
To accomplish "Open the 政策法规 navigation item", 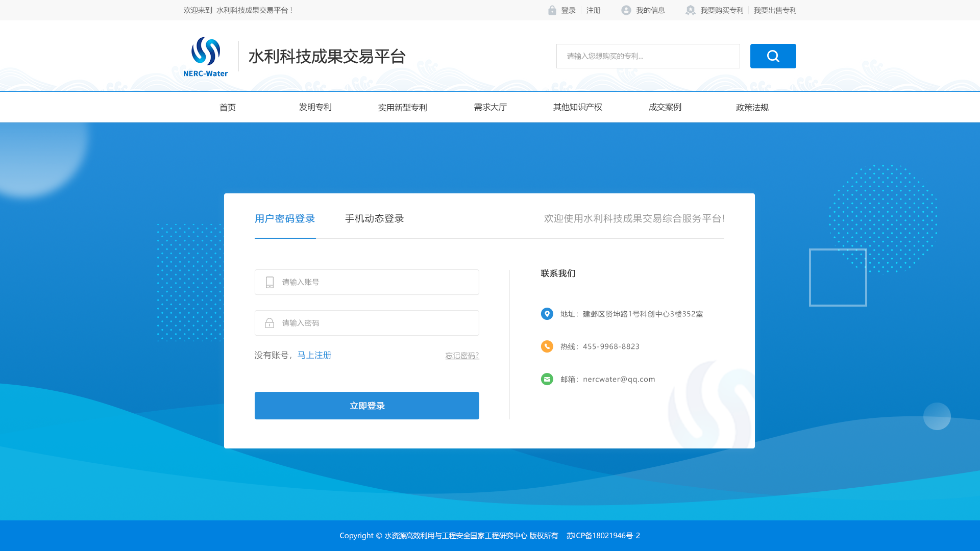I will point(752,107).
